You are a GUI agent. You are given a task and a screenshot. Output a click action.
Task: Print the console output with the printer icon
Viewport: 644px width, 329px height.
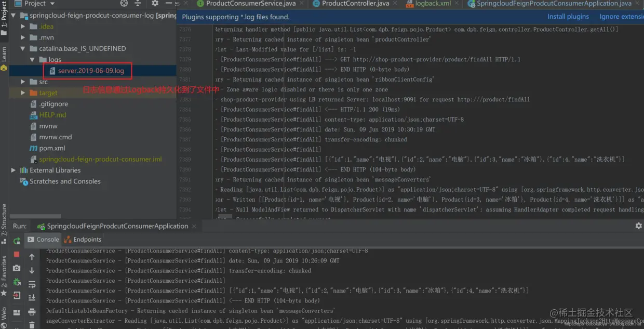pyautogui.click(x=32, y=312)
